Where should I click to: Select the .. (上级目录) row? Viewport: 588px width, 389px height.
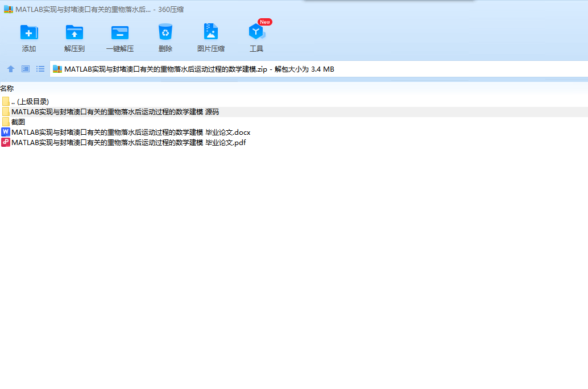click(294, 102)
